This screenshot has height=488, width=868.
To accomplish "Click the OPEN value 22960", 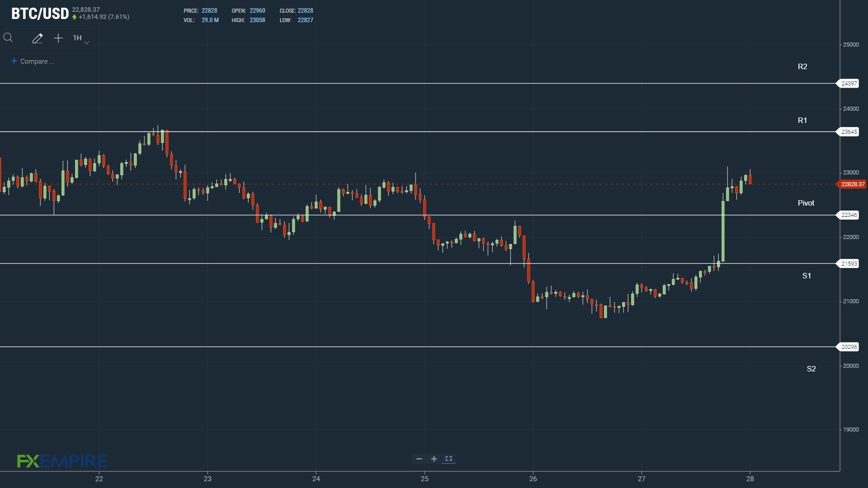I will [257, 11].
